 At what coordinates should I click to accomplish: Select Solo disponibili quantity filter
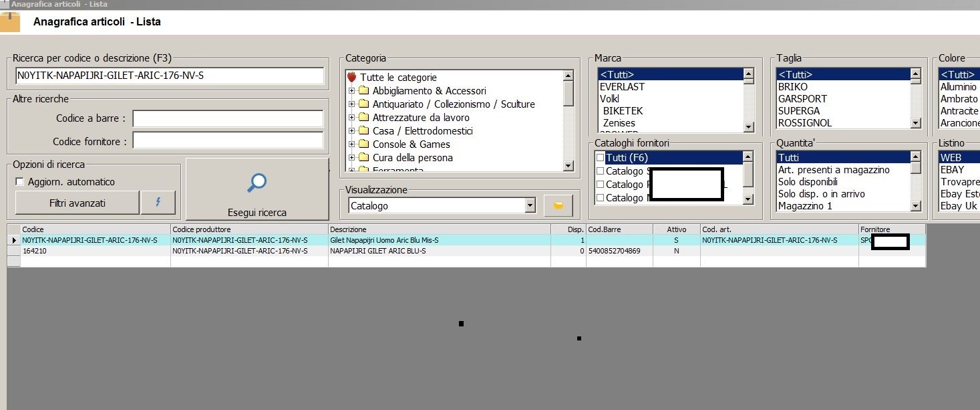point(808,182)
